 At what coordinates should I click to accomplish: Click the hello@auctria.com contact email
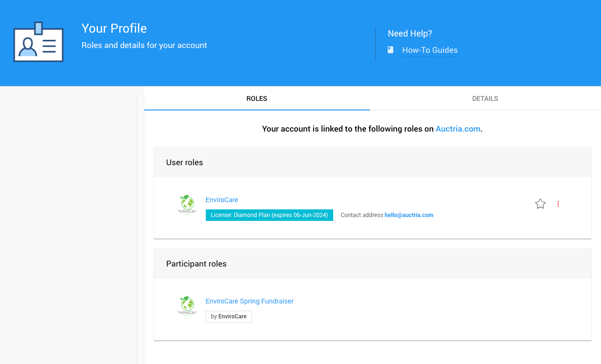(x=409, y=215)
